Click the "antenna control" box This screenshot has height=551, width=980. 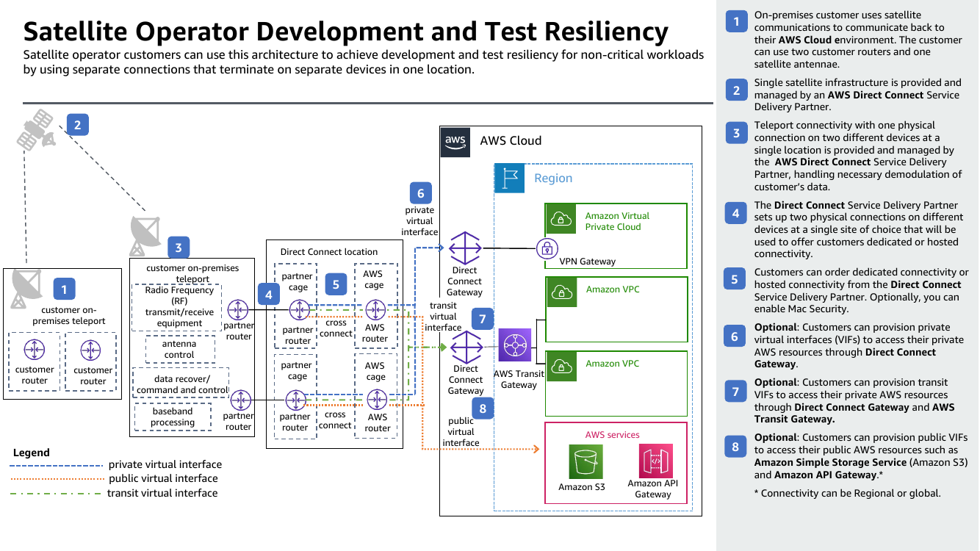(180, 349)
